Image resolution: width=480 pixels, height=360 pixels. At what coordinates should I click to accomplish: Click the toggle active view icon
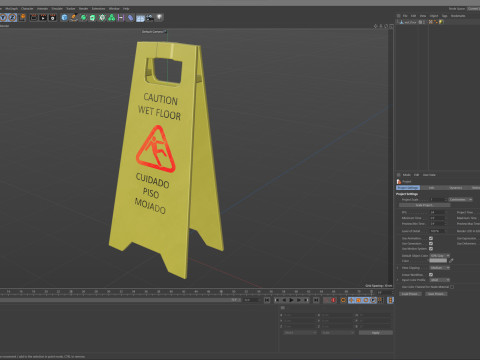pyautogui.click(x=391, y=26)
